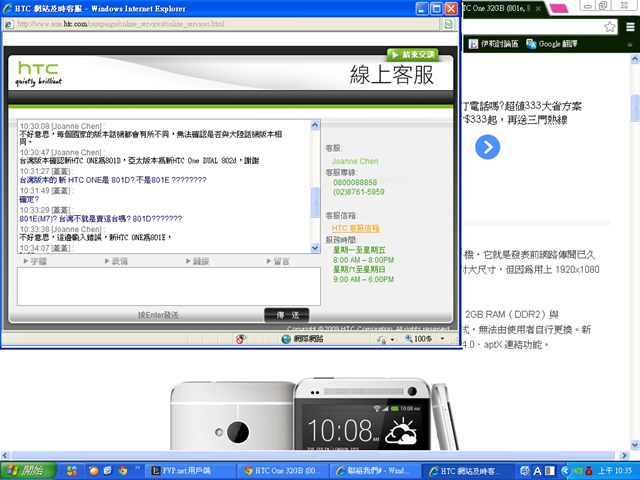
Task: Click the 傳送 send button
Action: coord(287,315)
